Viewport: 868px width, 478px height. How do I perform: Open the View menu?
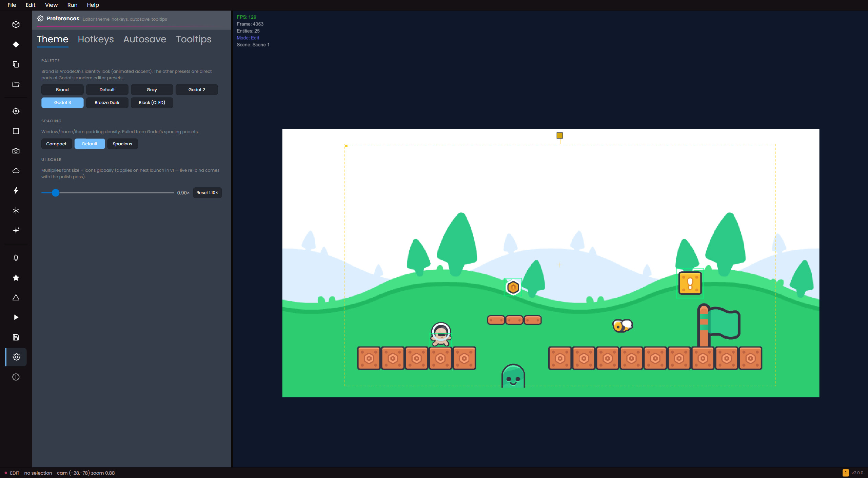51,5
